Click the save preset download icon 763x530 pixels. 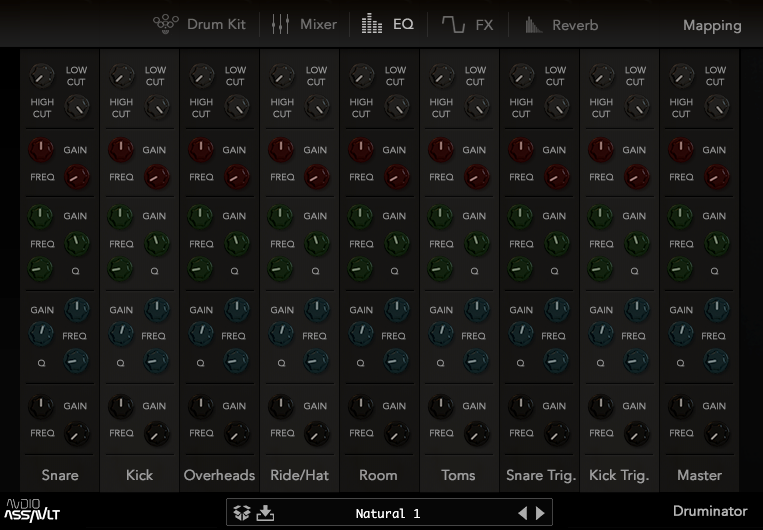coord(265,512)
